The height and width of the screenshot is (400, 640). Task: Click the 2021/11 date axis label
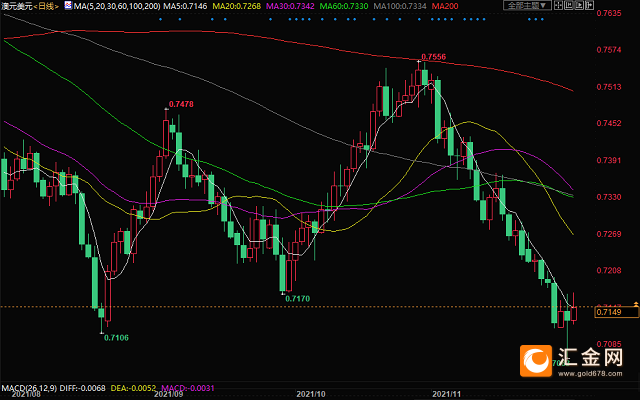coord(447,395)
